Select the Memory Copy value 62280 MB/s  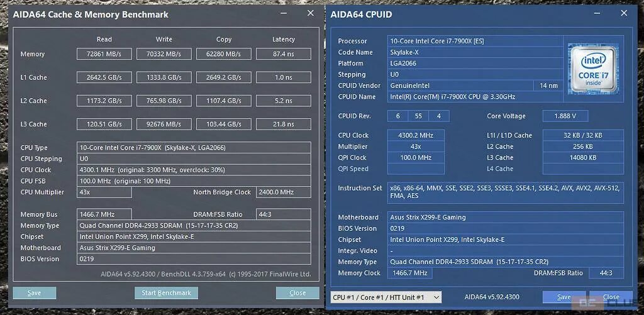point(224,54)
